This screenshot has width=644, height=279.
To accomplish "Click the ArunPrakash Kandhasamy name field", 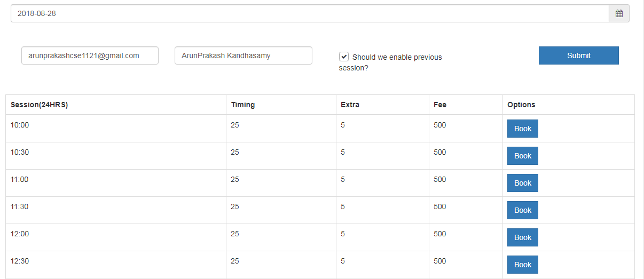I will (243, 55).
